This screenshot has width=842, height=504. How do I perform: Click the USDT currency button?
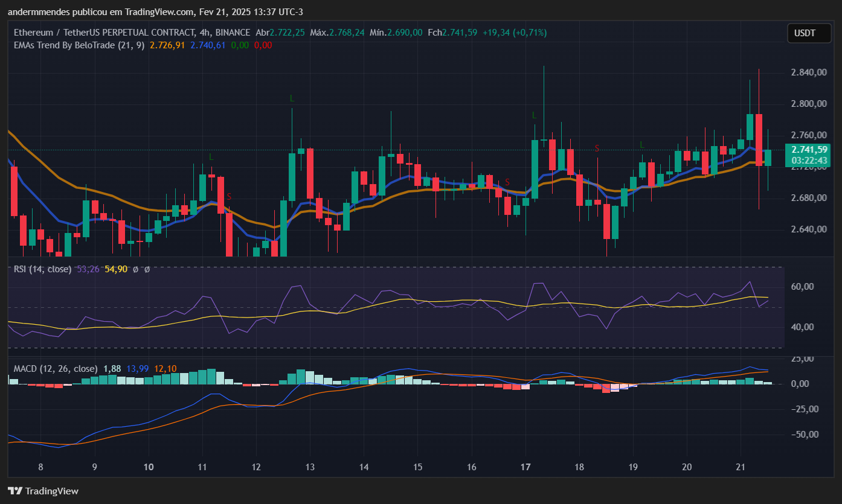809,33
